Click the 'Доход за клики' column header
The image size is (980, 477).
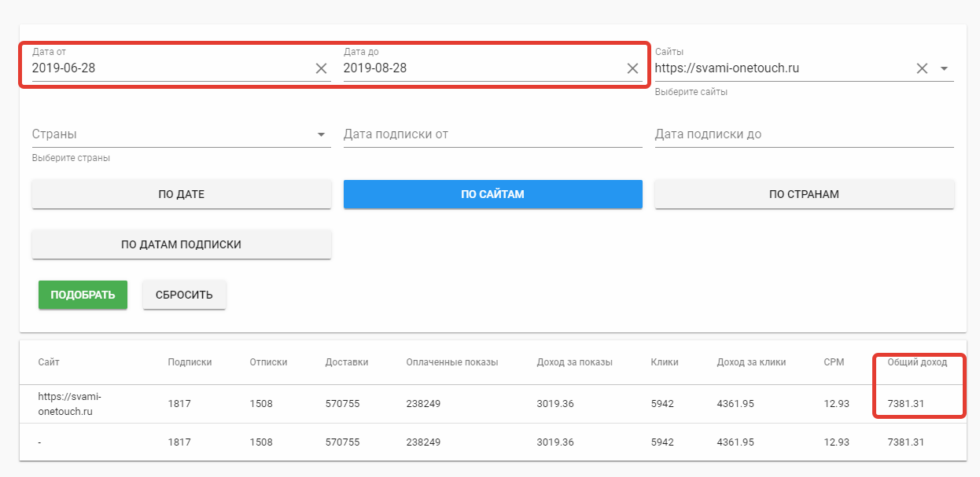tap(751, 362)
